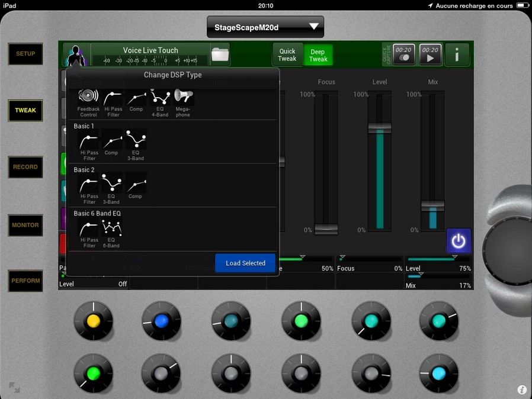This screenshot has height=399, width=532.
Task: Switch to Quick Tweak mode
Action: [x=287, y=55]
